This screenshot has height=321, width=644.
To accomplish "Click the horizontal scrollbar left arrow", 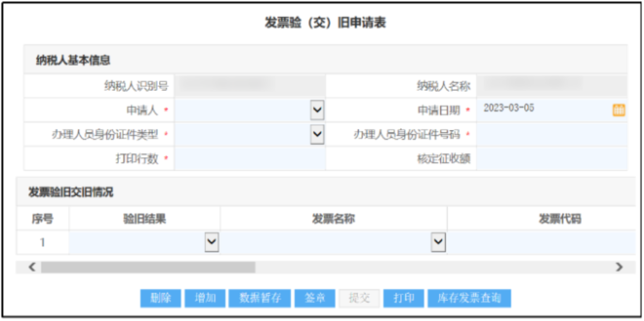I will [x=32, y=267].
